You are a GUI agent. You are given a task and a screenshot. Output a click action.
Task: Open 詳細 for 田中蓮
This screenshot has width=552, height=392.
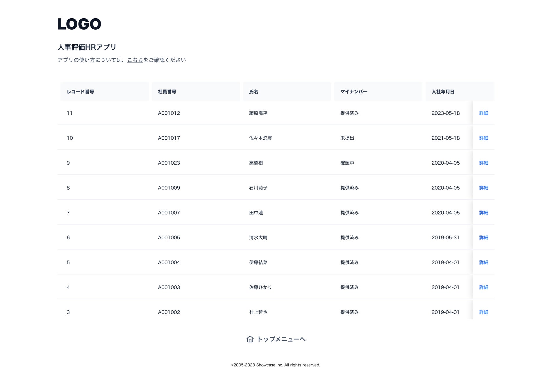[x=483, y=213]
